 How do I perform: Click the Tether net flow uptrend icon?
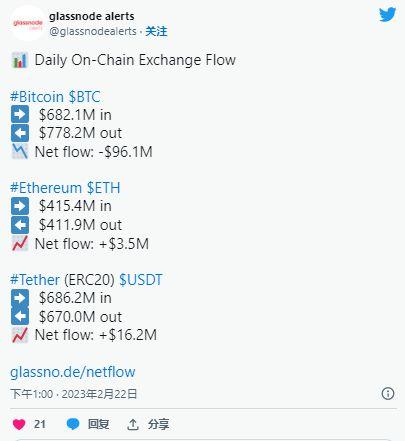pyautogui.click(x=20, y=335)
